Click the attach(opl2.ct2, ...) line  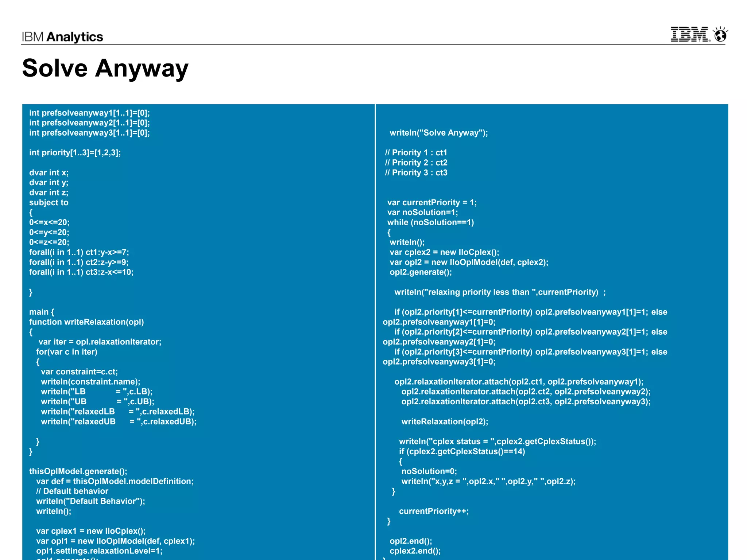526,392
